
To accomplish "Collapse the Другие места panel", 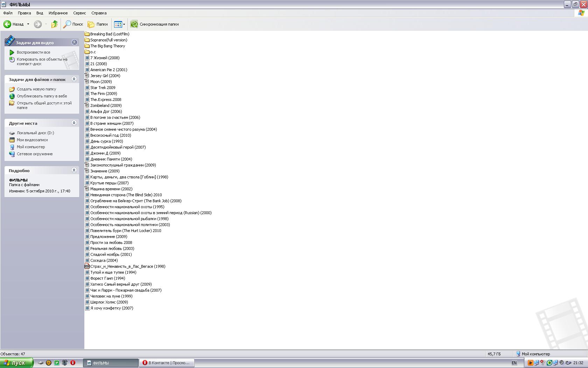I will pos(74,123).
